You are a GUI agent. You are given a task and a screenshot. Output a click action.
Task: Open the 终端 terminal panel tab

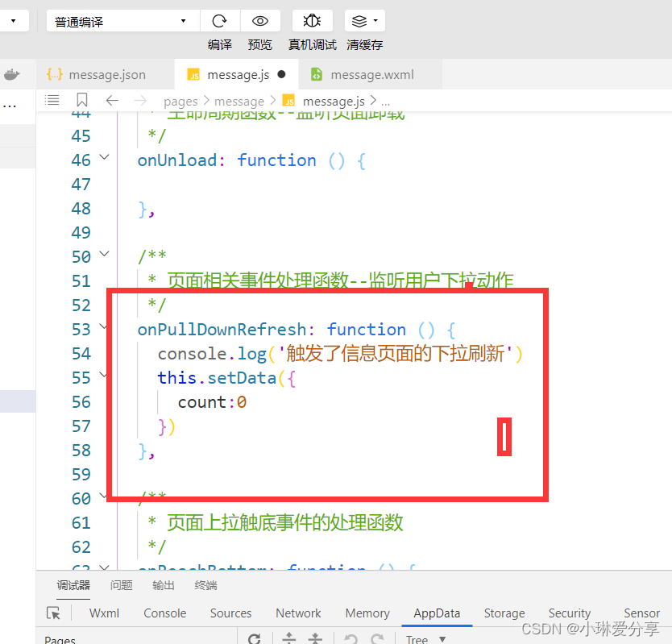[205, 585]
